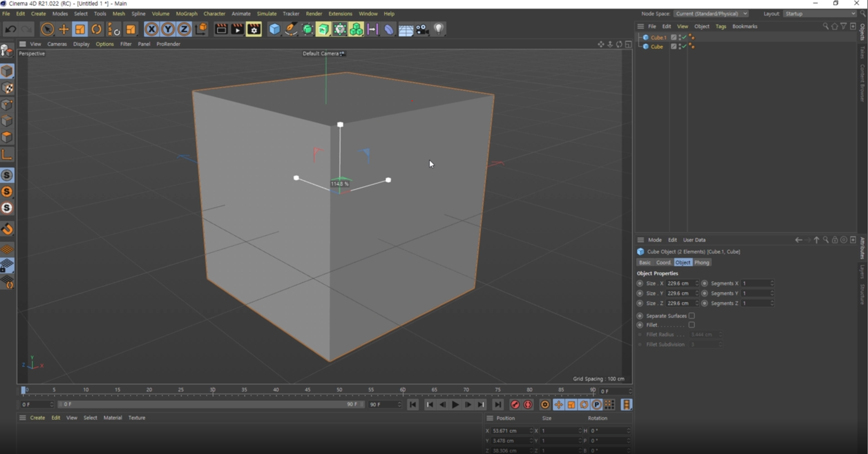Expand the Node Space dropdown

[x=711, y=14]
